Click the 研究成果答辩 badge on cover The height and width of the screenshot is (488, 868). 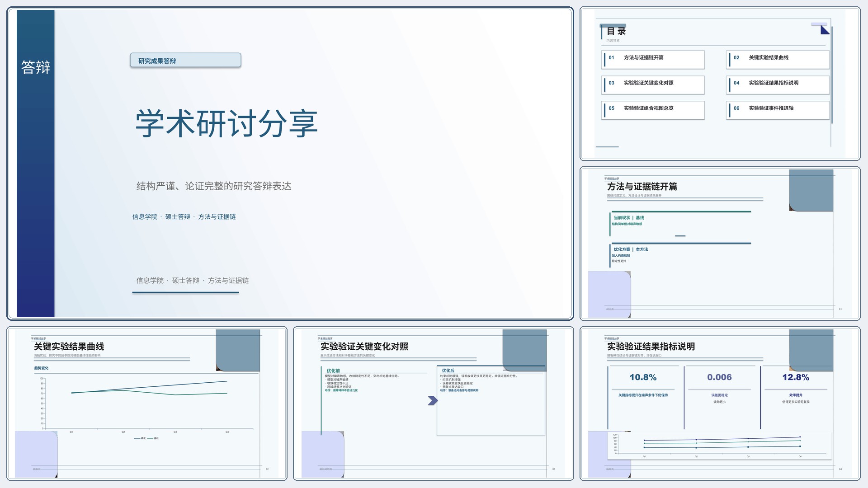pyautogui.click(x=185, y=61)
